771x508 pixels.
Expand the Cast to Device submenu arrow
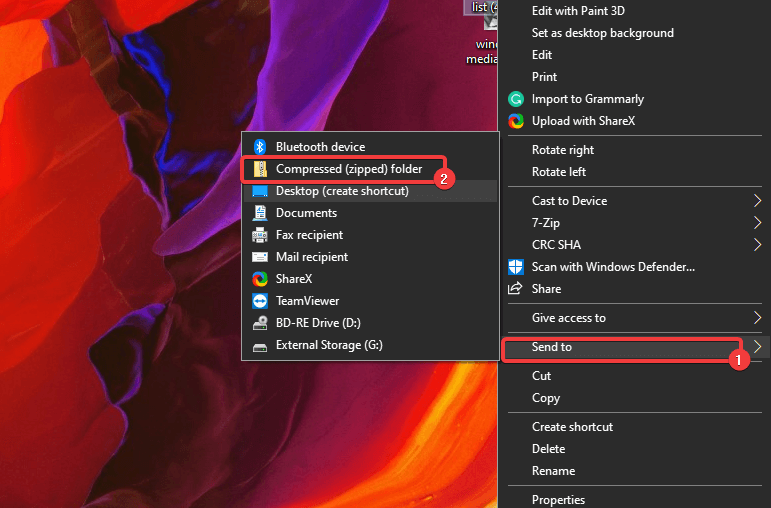pyautogui.click(x=757, y=201)
